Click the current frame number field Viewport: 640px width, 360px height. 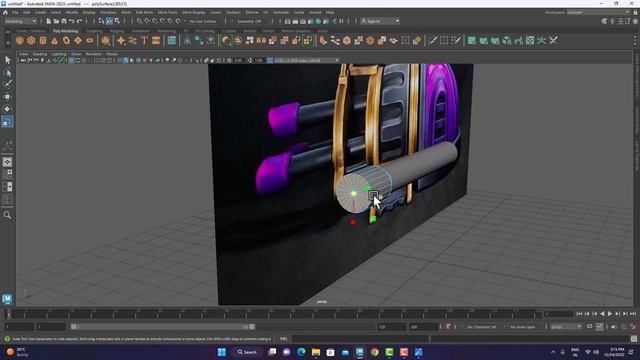[x=558, y=314]
